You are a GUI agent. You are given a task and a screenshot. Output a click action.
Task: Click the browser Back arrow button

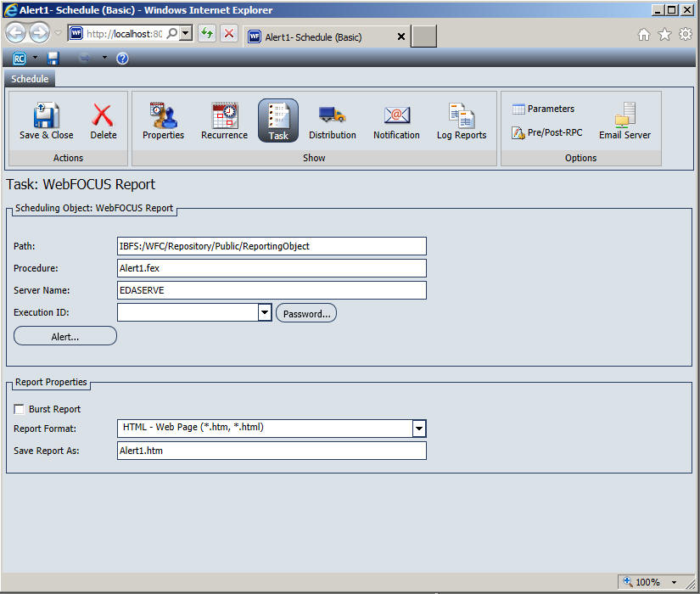click(15, 33)
